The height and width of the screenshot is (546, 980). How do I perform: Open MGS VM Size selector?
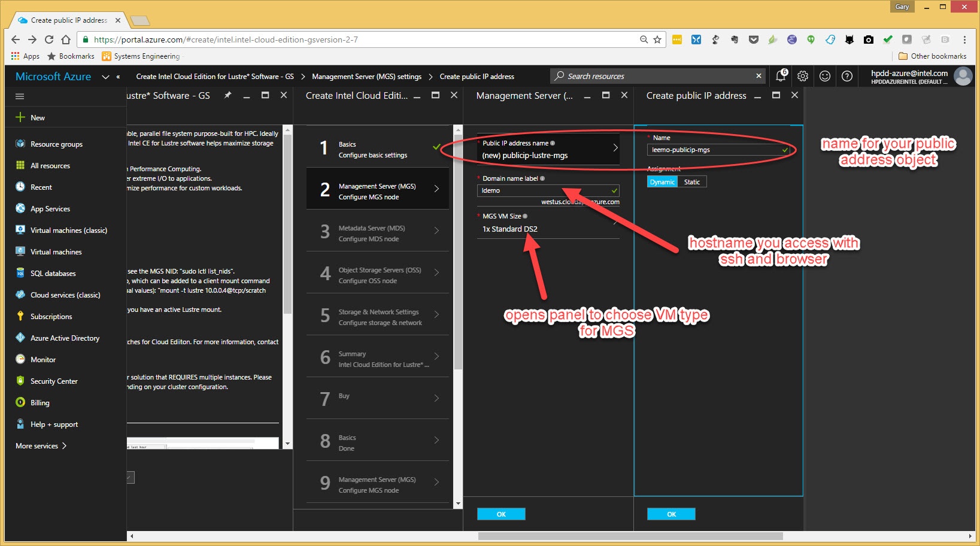tap(548, 223)
